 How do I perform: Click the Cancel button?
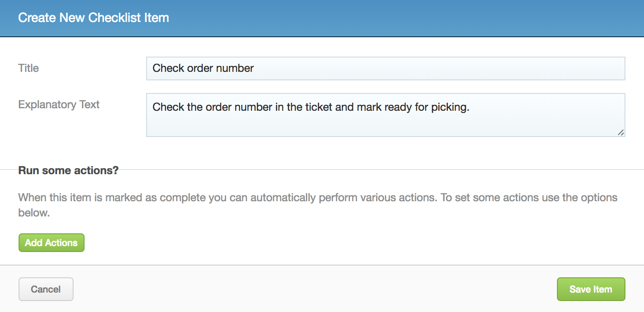(46, 289)
